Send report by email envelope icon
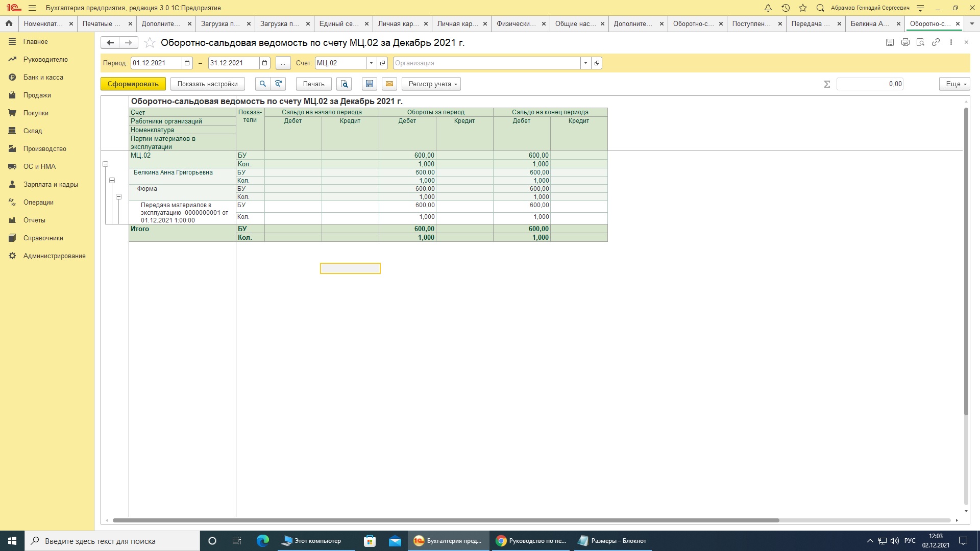This screenshot has width=980, height=551. point(389,84)
